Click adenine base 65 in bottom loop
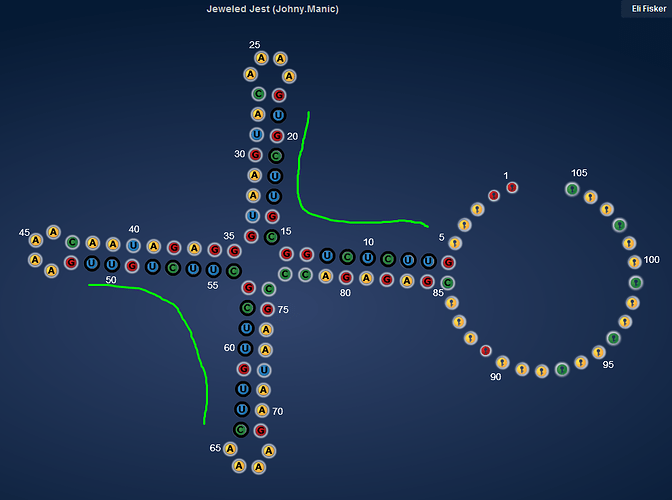This screenshot has height=500, width=672. pos(230,448)
